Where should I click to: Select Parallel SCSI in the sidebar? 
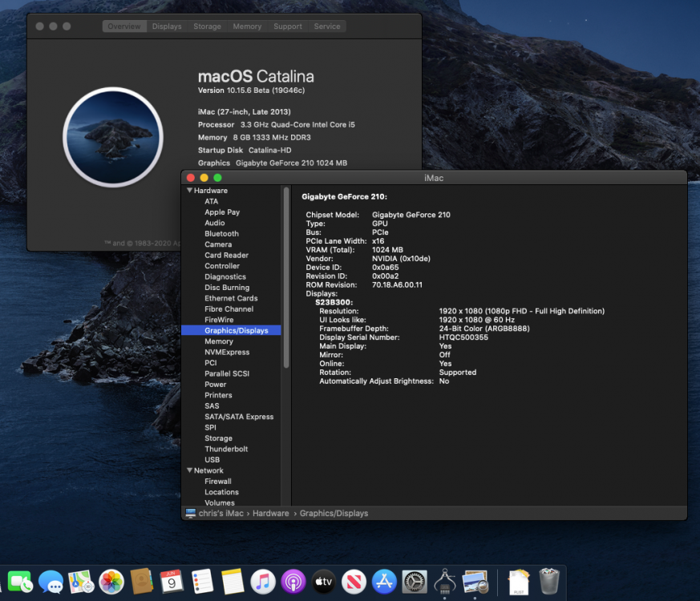point(227,373)
